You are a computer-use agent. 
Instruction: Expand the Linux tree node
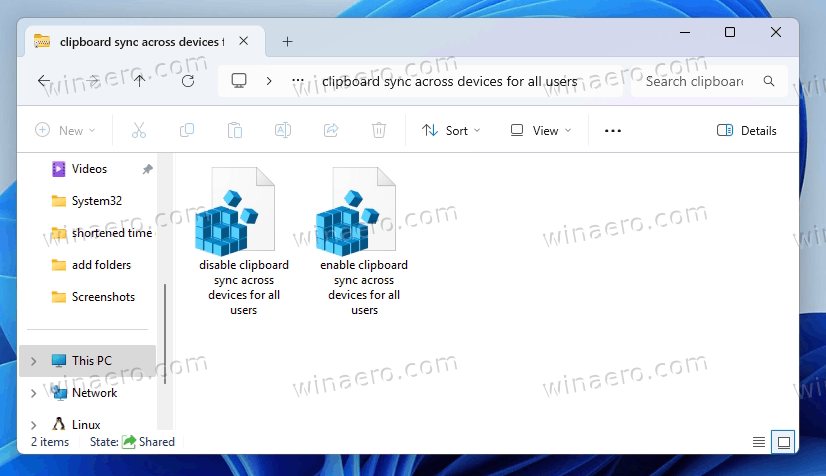coord(34,425)
